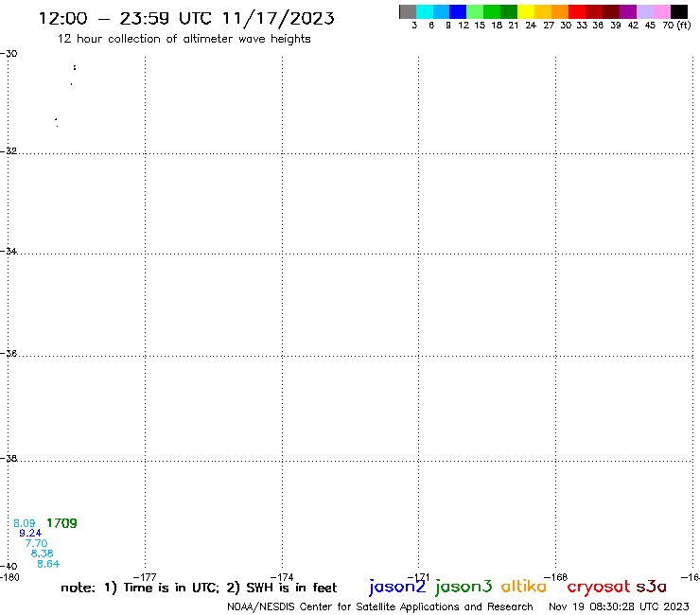Select the sky blue legend swatch
The height and width of the screenshot is (615, 700).
(441, 11)
